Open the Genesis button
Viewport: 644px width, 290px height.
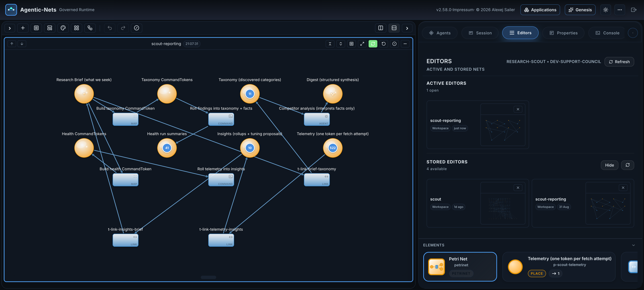[x=580, y=10]
